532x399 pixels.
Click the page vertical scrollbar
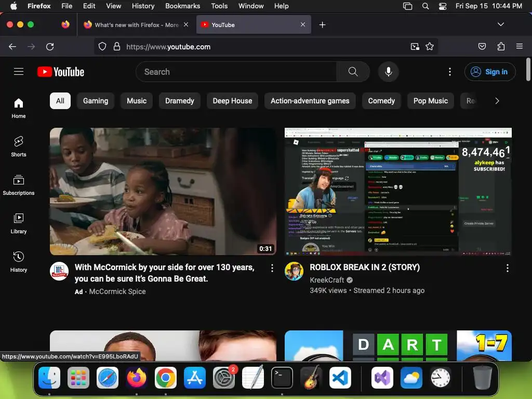[528, 70]
